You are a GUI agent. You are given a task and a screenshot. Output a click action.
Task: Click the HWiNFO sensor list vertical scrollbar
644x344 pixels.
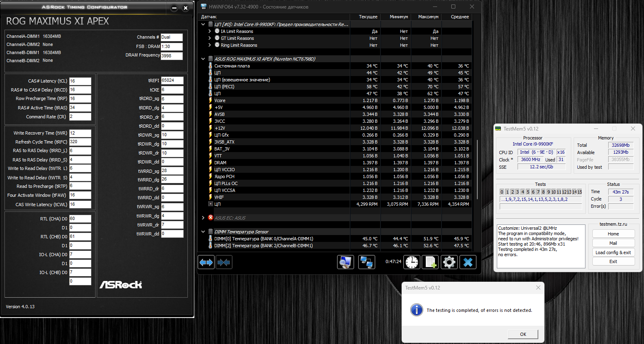[477, 170]
